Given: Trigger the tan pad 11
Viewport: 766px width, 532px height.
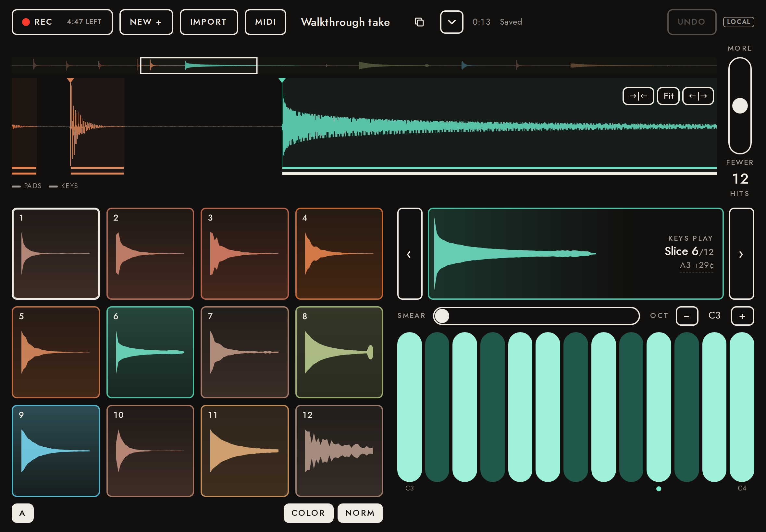Looking at the screenshot, I should (x=244, y=451).
